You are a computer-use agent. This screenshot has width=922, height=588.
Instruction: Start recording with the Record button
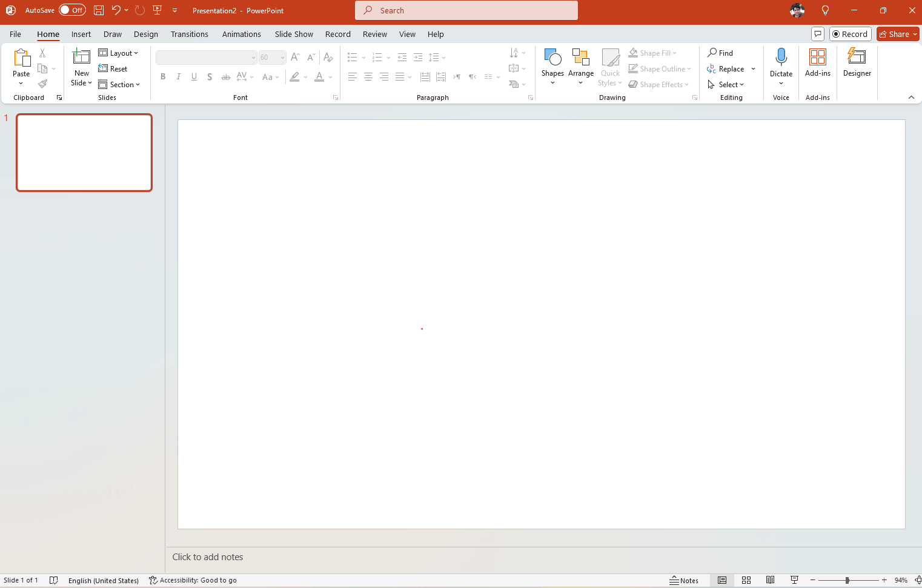(851, 34)
